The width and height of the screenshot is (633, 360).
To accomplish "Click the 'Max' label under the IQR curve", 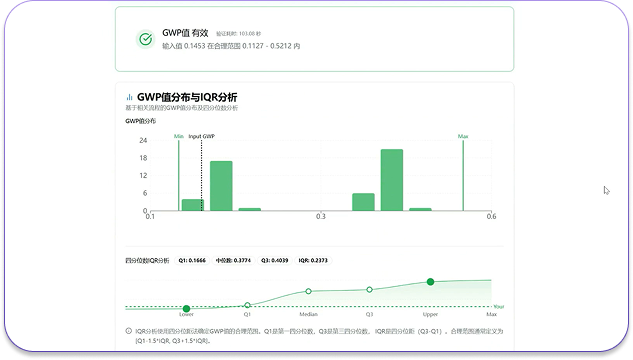I will point(491,314).
